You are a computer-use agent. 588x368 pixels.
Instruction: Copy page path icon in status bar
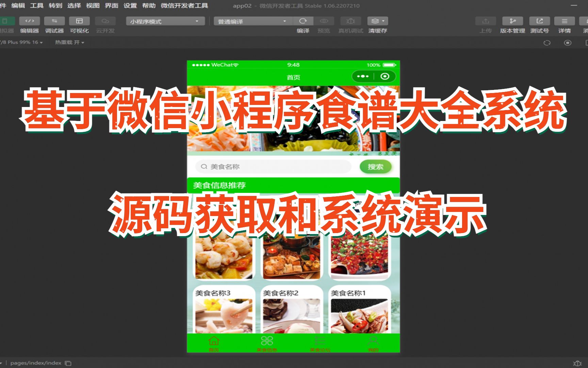pos(68,363)
